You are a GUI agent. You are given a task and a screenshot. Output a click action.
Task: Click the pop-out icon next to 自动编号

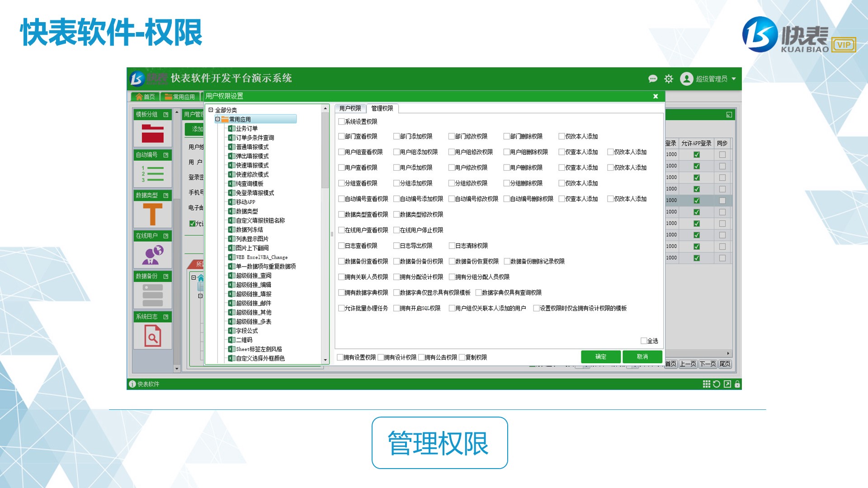pyautogui.click(x=166, y=155)
